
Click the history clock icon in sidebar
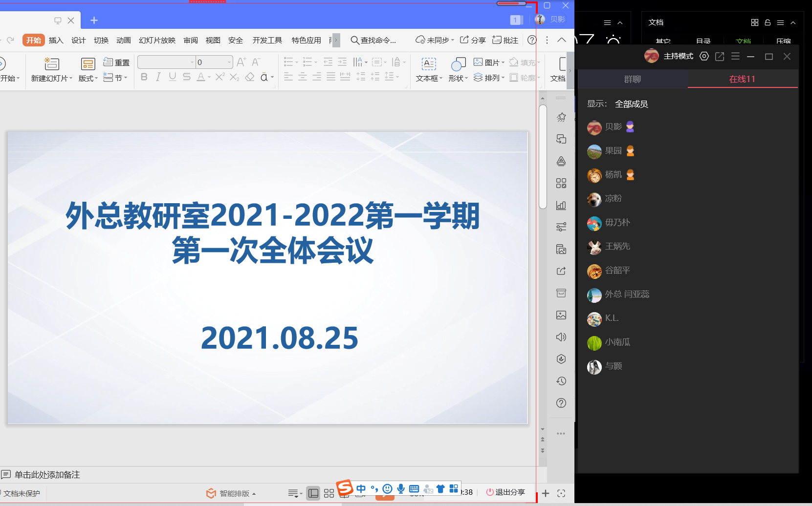point(561,381)
